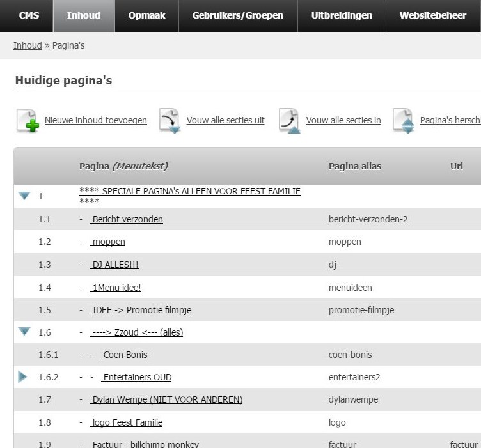Open the Opmaak menu
Screen dimensions: 481x448
tap(146, 15)
